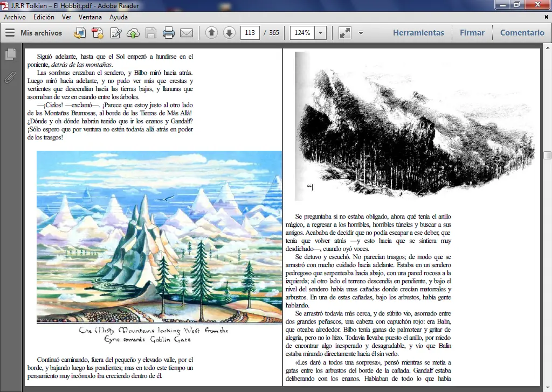Open the zoom level dropdown arrow
The image size is (552, 392).
pos(320,33)
